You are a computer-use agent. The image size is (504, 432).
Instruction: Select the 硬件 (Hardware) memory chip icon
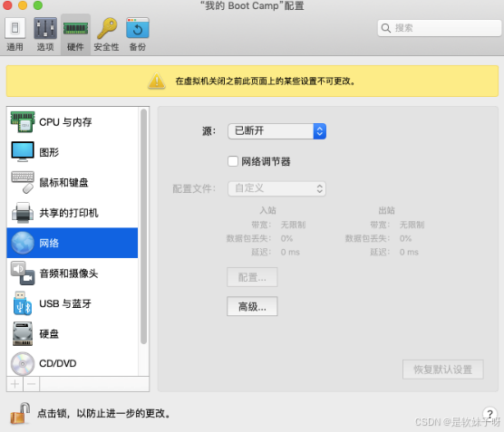(x=75, y=28)
